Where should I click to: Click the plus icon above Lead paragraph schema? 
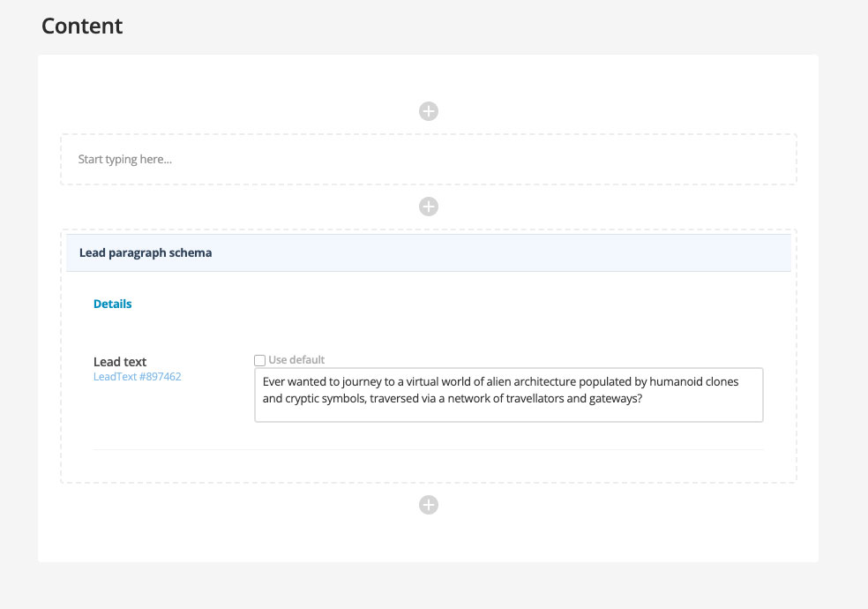[x=429, y=207]
